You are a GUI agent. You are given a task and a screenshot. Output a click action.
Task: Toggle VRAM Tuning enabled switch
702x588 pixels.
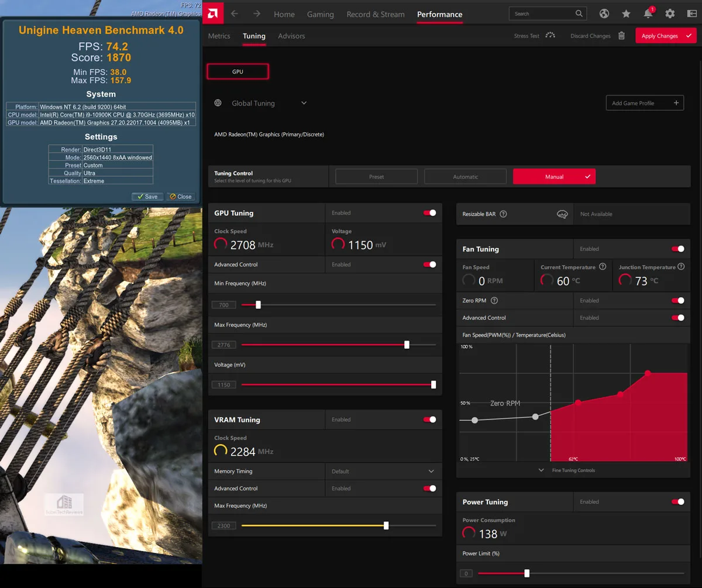[430, 419]
